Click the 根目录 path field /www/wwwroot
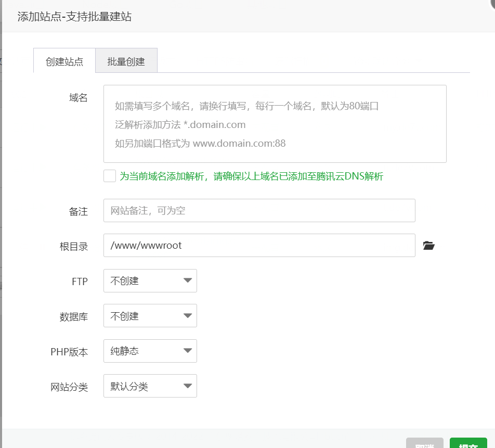This screenshot has height=448, width=495. [x=259, y=246]
